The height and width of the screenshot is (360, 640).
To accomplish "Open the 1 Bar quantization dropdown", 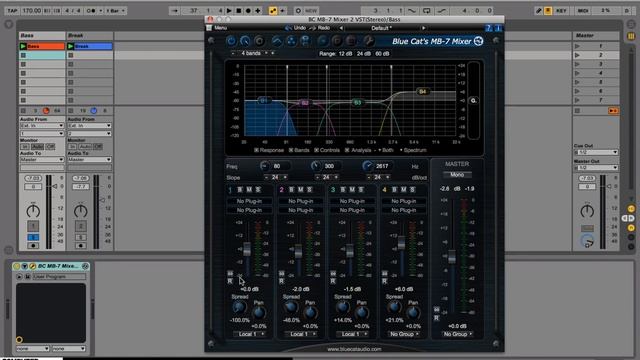I will tap(116, 11).
